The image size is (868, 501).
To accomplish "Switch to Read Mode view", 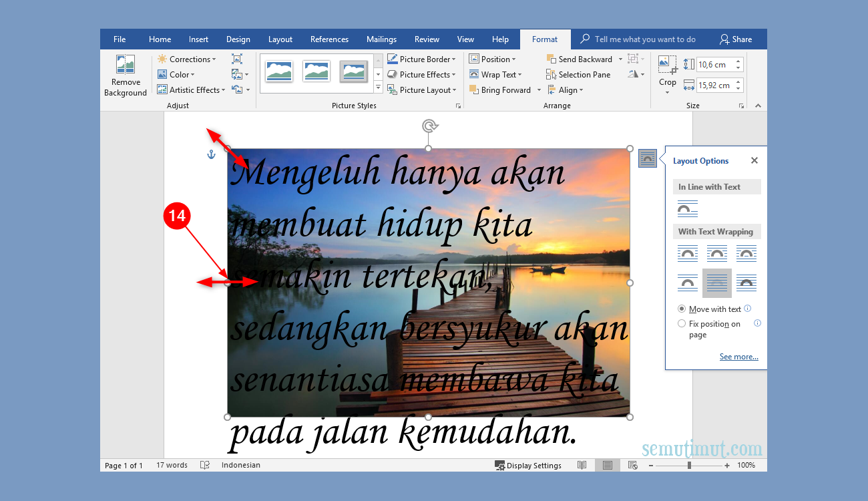I will pos(582,465).
